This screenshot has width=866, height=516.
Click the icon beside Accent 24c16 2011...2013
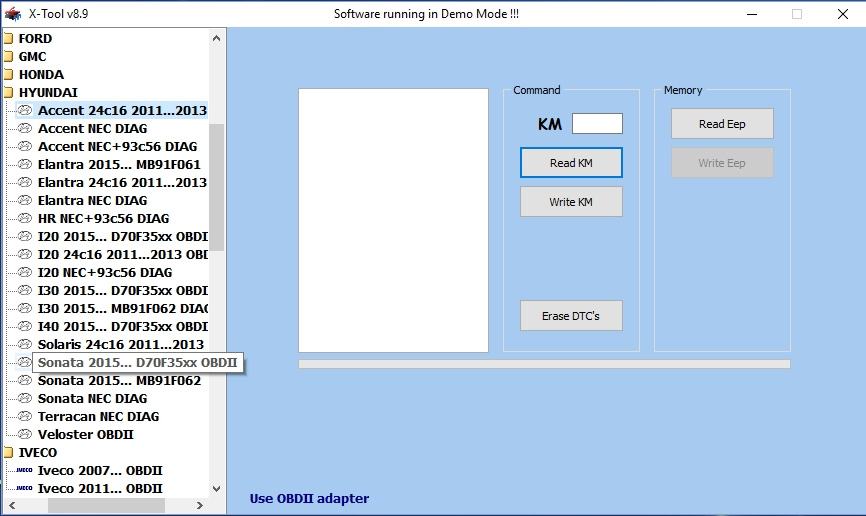point(25,110)
